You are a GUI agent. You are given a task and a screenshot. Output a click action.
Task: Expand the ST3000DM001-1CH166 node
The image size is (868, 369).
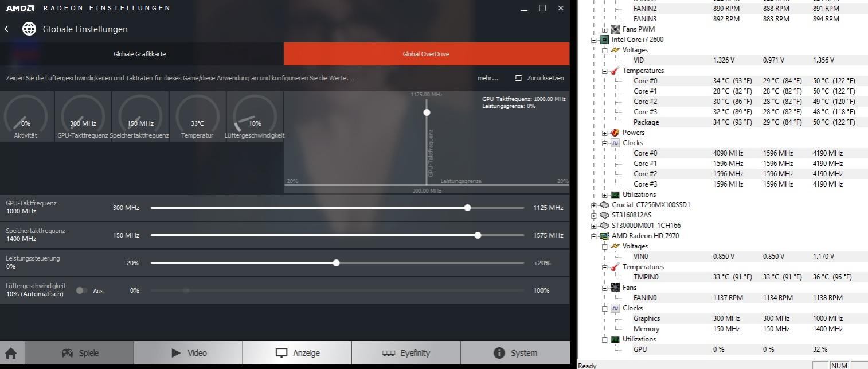pos(594,226)
